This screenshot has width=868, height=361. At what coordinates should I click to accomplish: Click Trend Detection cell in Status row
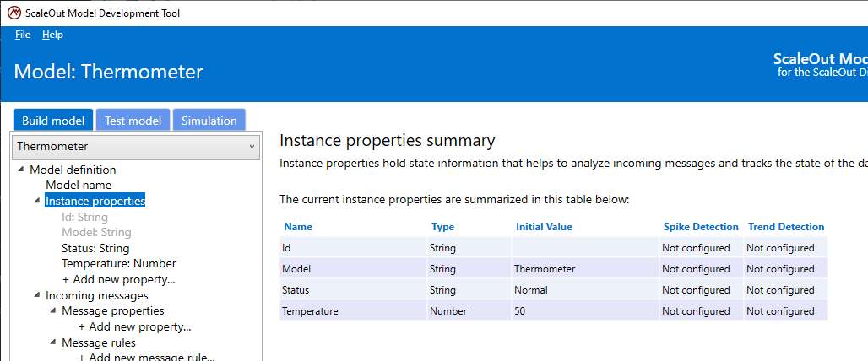[x=786, y=289]
